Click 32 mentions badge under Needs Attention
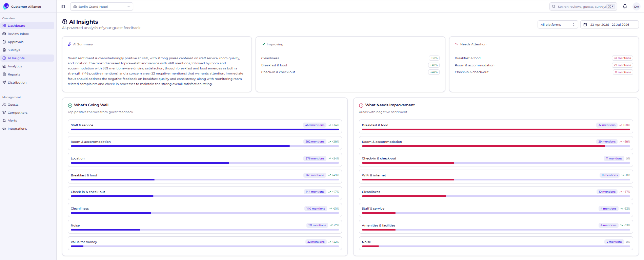 [x=622, y=58]
